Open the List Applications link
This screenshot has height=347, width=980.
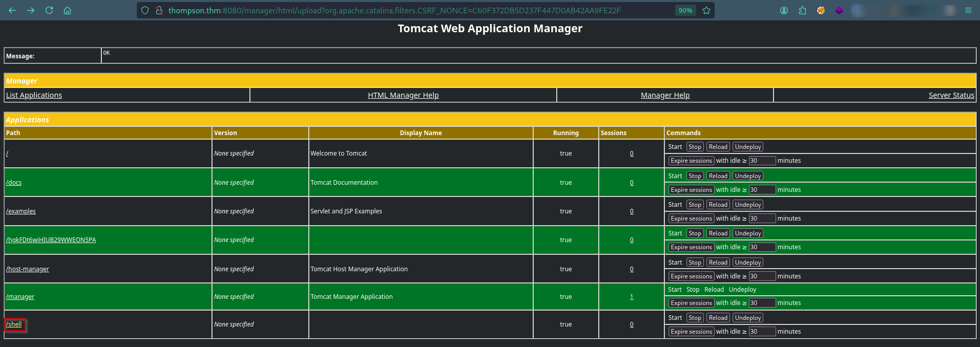point(34,95)
